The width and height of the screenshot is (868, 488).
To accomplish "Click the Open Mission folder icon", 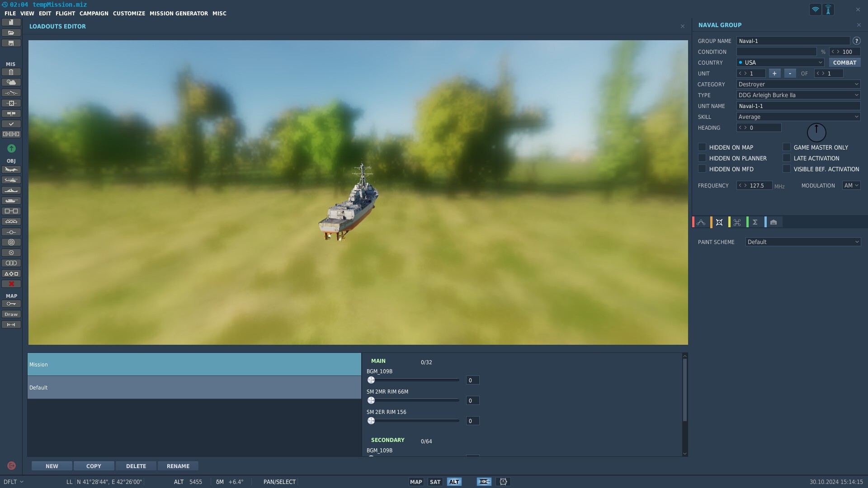I will [11, 33].
